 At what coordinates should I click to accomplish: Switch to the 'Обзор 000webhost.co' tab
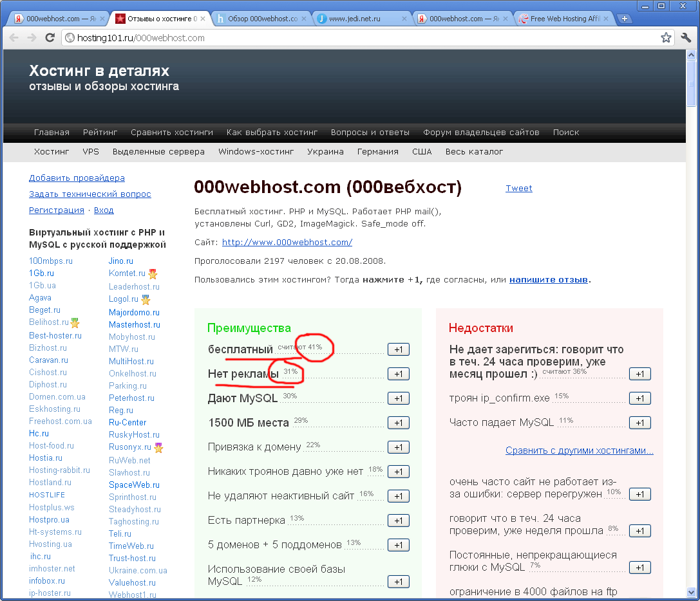click(261, 19)
